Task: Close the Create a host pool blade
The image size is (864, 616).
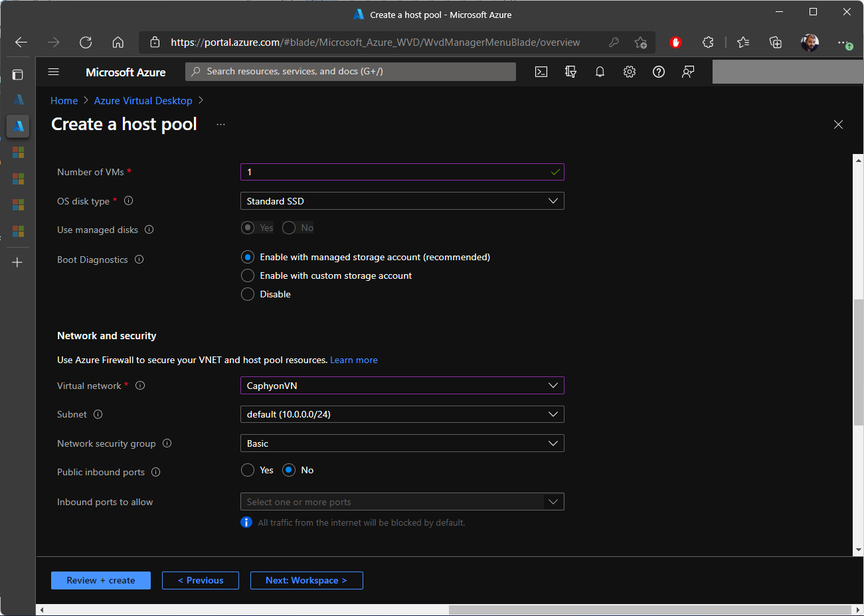Action: (x=838, y=124)
